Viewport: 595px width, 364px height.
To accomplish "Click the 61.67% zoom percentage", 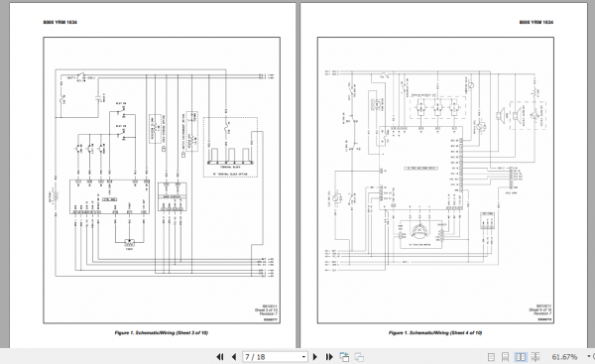I will (564, 357).
